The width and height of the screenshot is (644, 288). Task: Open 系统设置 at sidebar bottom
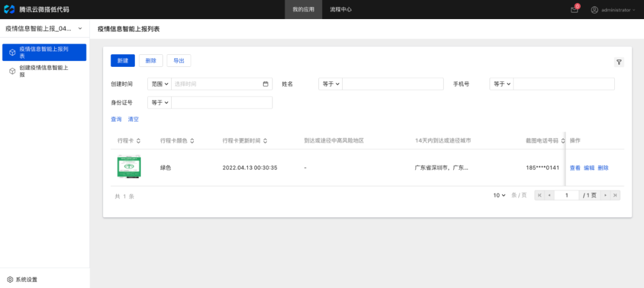pos(22,280)
